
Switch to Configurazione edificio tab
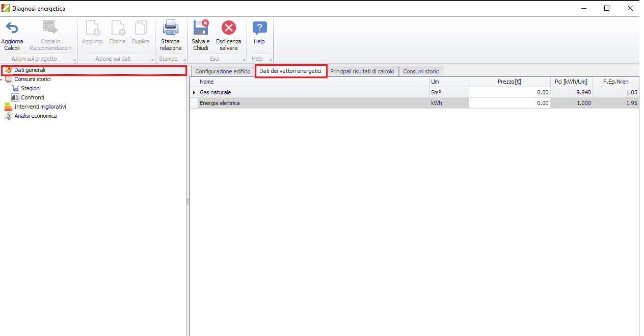click(x=223, y=71)
